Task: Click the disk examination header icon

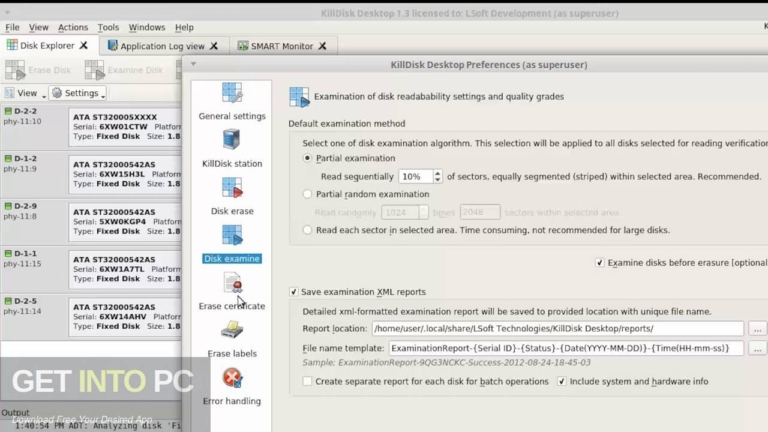Action: pyautogui.click(x=299, y=96)
